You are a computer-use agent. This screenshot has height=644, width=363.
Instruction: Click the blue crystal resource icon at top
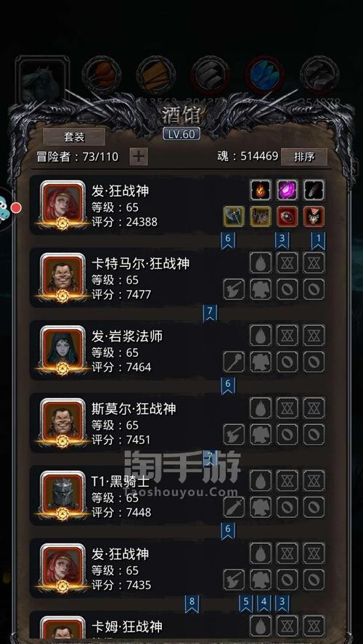265,75
